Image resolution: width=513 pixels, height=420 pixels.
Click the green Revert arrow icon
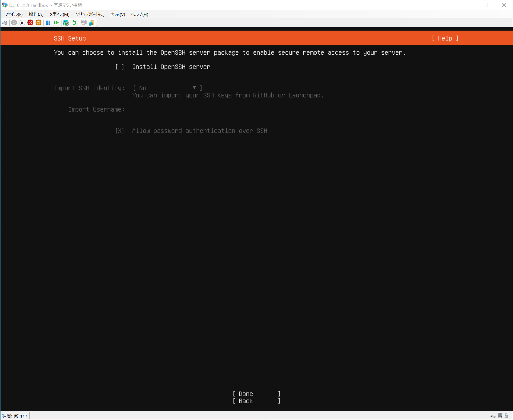click(x=74, y=23)
